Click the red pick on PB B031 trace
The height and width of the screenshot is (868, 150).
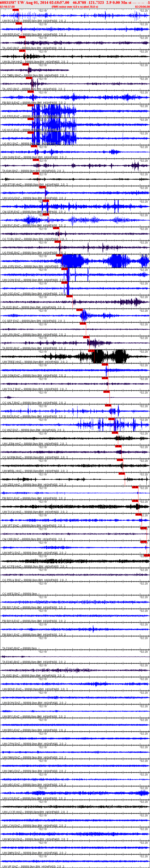tap(135, 487)
